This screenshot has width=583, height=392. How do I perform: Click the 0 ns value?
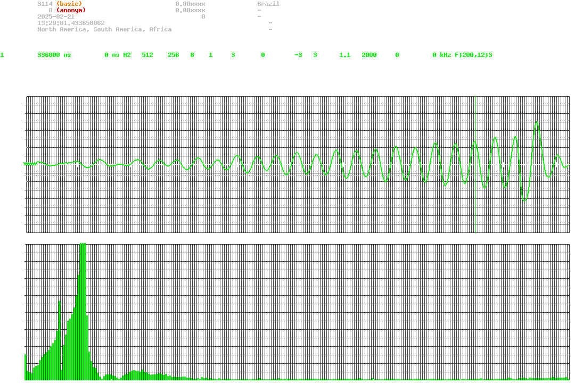pos(112,55)
